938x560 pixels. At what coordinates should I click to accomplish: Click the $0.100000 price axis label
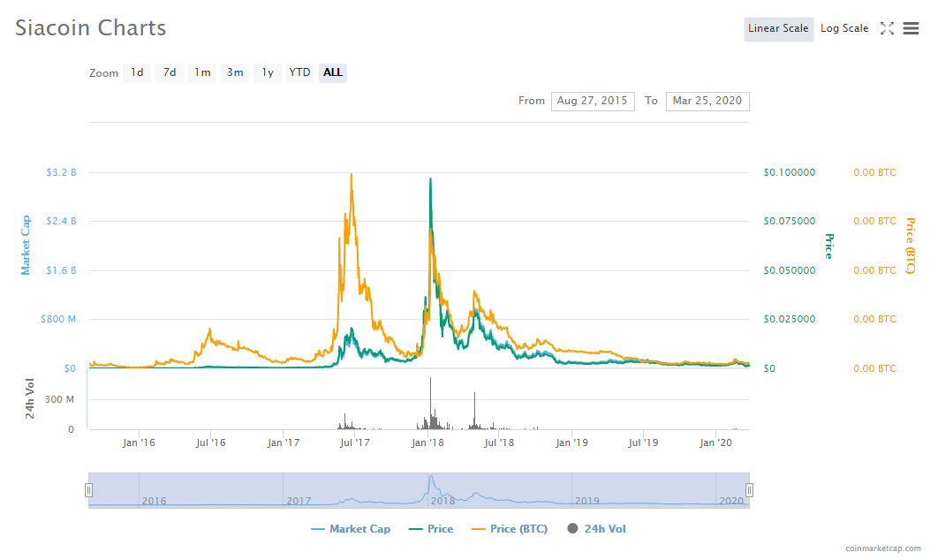tap(789, 172)
